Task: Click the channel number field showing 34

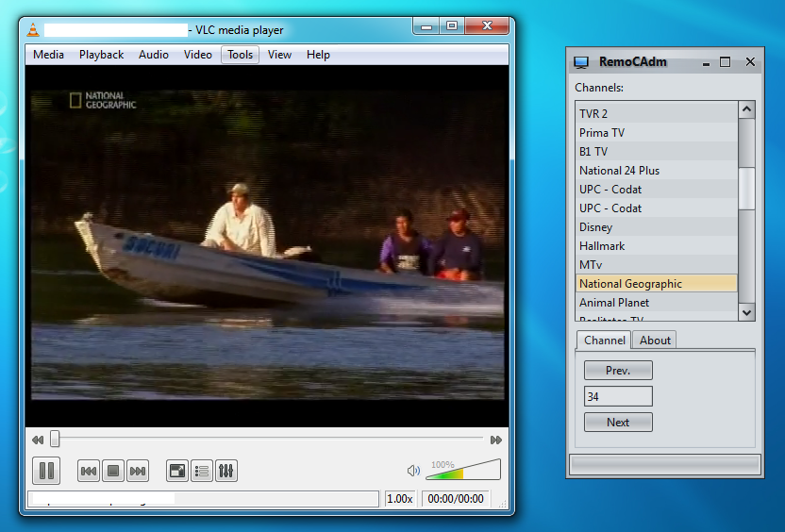Action: (x=618, y=396)
